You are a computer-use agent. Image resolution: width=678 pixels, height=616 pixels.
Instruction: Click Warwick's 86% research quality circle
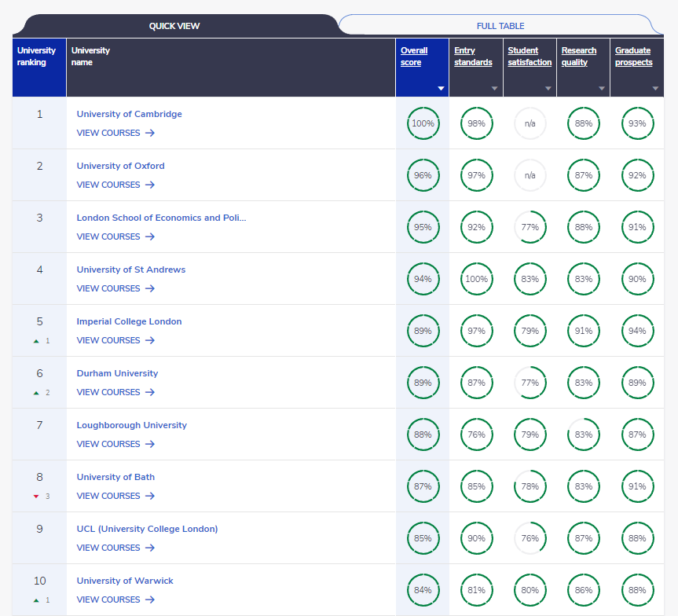tap(584, 591)
